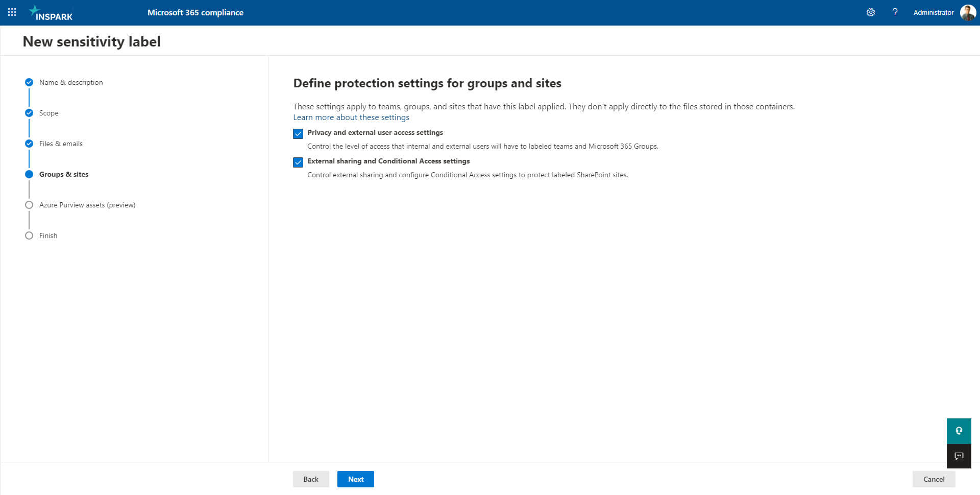Click the Next button
Screen dimensions: 980x495
pos(356,479)
